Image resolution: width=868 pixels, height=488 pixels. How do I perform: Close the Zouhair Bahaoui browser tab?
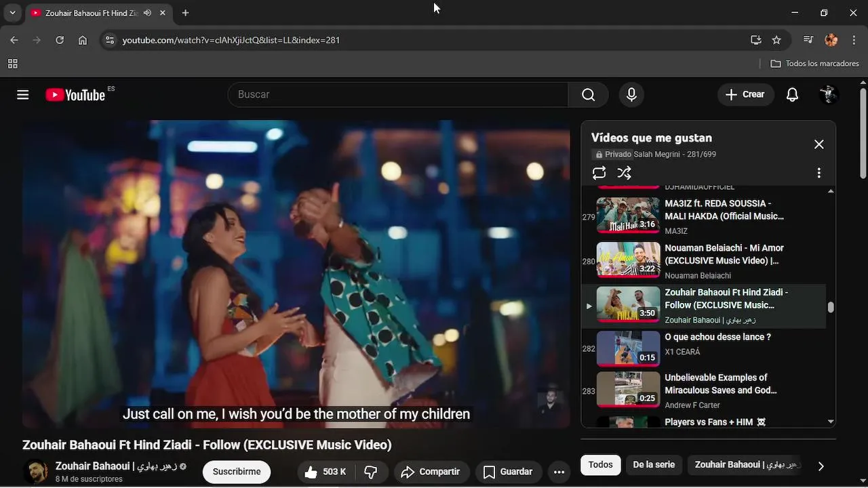click(163, 13)
